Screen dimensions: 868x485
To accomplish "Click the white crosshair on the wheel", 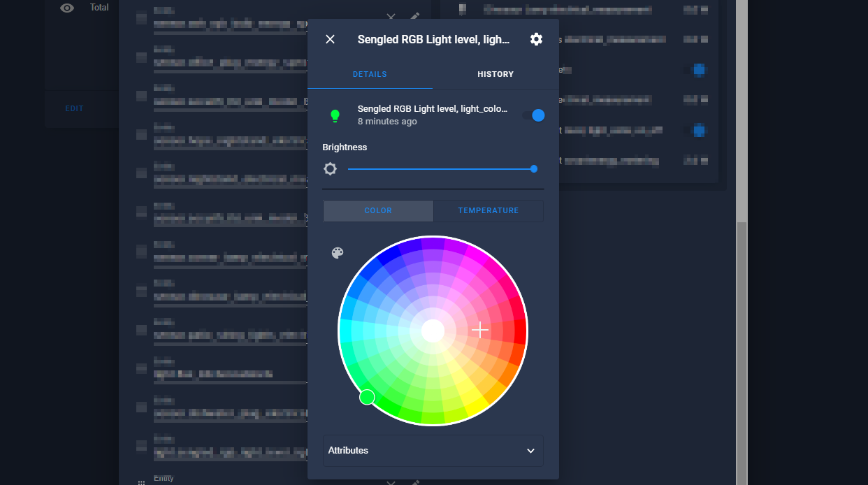I will (480, 330).
